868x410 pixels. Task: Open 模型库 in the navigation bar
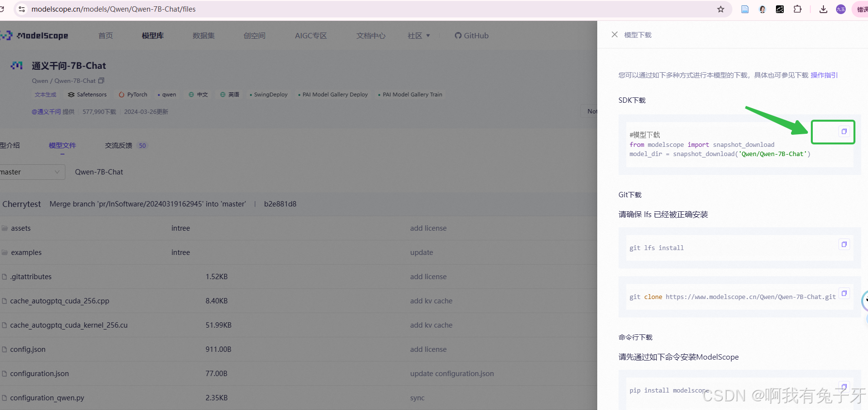[x=153, y=35]
